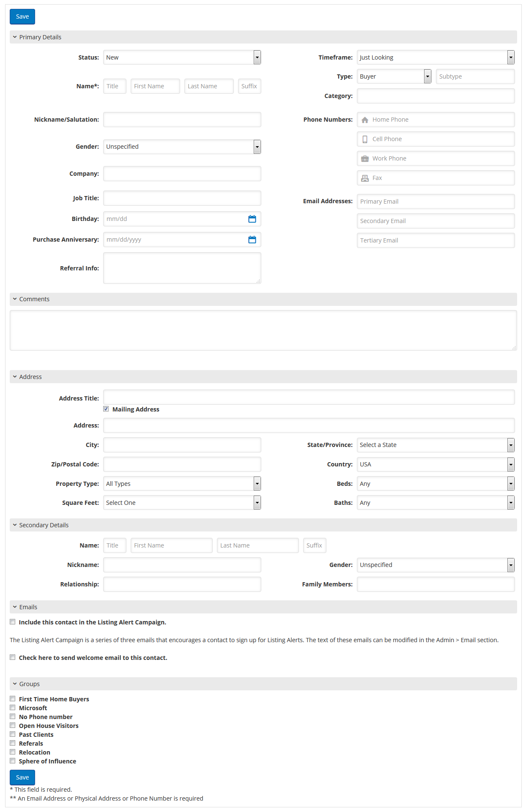This screenshot has width=526, height=812.
Task: Click the primary First Name field
Action: [155, 86]
